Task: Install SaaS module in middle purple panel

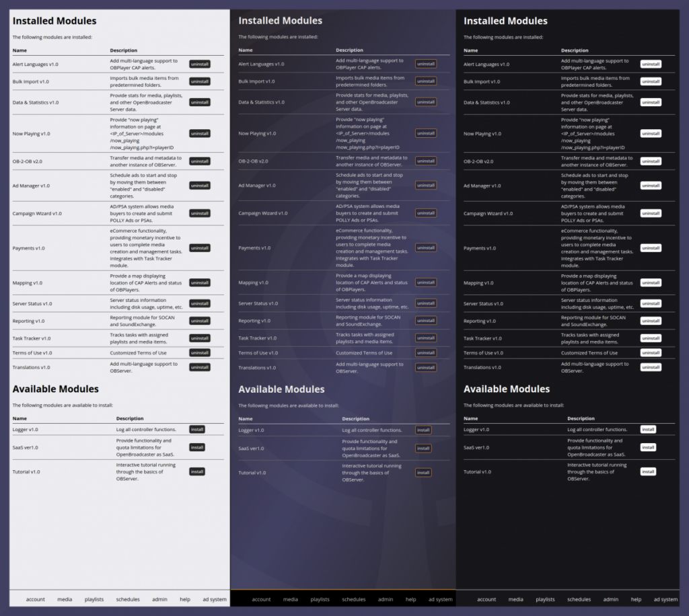Action: coord(423,449)
